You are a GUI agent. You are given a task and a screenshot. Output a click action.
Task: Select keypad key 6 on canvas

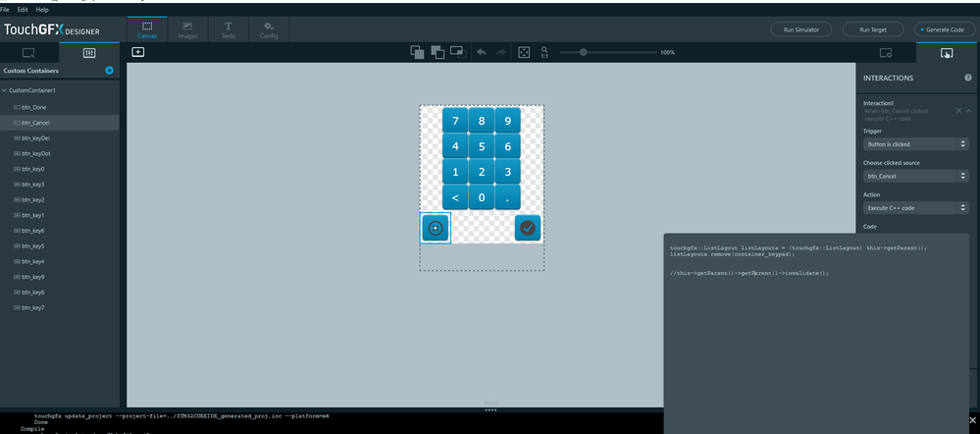coord(507,146)
